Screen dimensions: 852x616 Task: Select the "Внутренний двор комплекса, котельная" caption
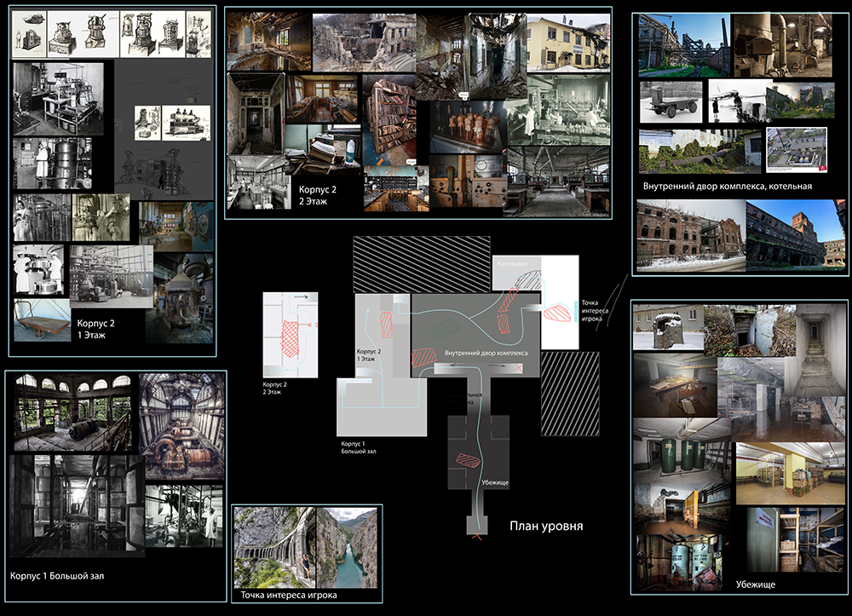(728, 185)
